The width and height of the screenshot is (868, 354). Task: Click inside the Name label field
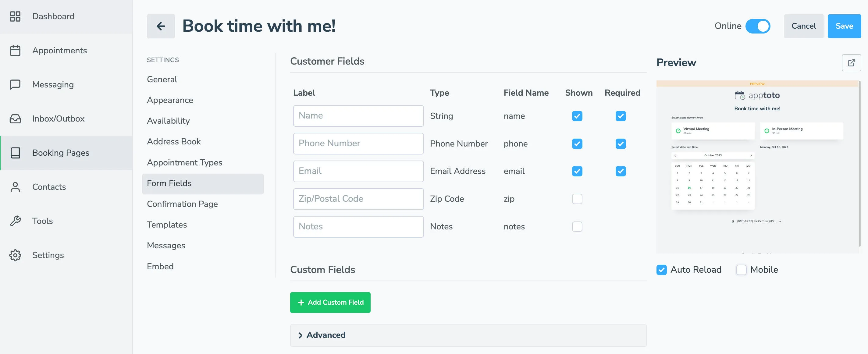pos(358,115)
